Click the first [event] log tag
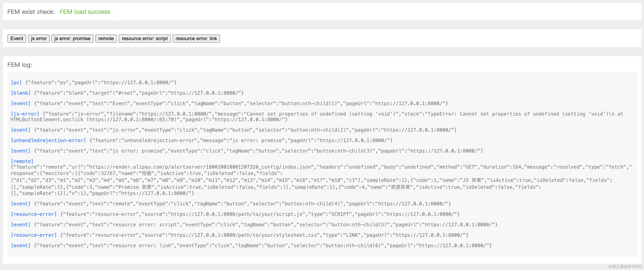The image size is (644, 270). pyautogui.click(x=20, y=103)
